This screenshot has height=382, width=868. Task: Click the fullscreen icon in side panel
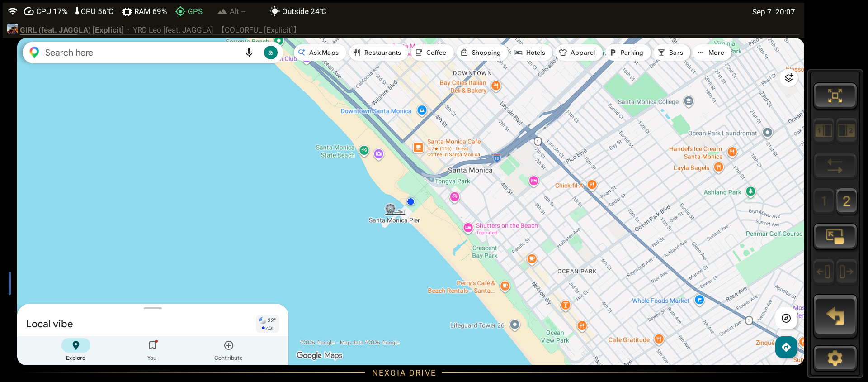835,95
